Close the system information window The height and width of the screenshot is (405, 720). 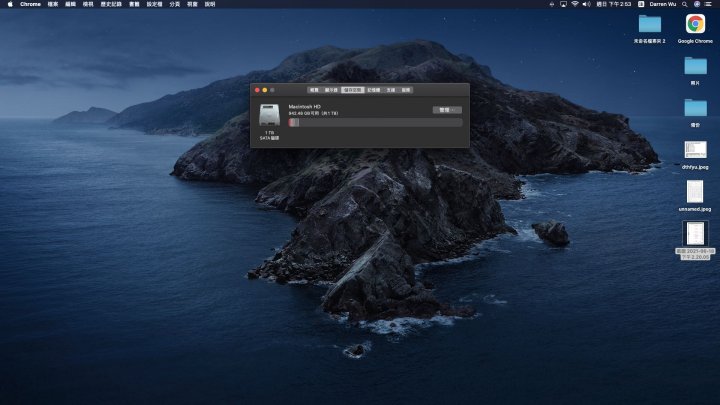pyautogui.click(x=257, y=90)
